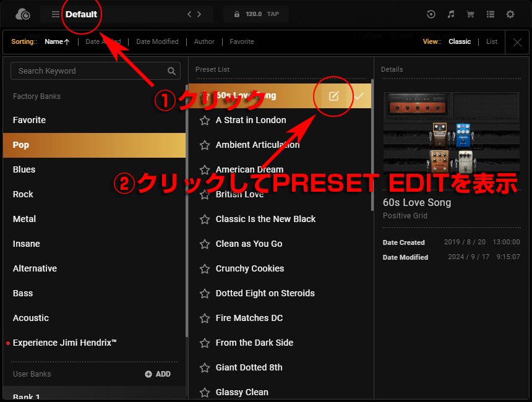Favorite Giant Dotted 8th star
Viewport: 532px width, 402px height.
pyautogui.click(x=205, y=368)
